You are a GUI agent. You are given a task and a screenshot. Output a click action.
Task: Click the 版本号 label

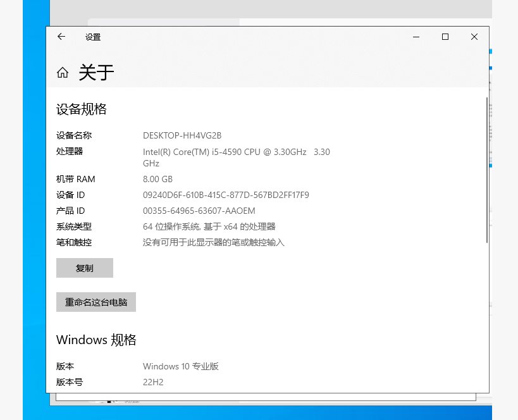70,382
